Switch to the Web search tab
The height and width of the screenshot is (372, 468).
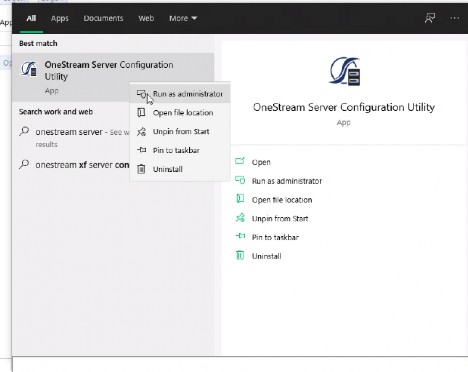(x=146, y=18)
